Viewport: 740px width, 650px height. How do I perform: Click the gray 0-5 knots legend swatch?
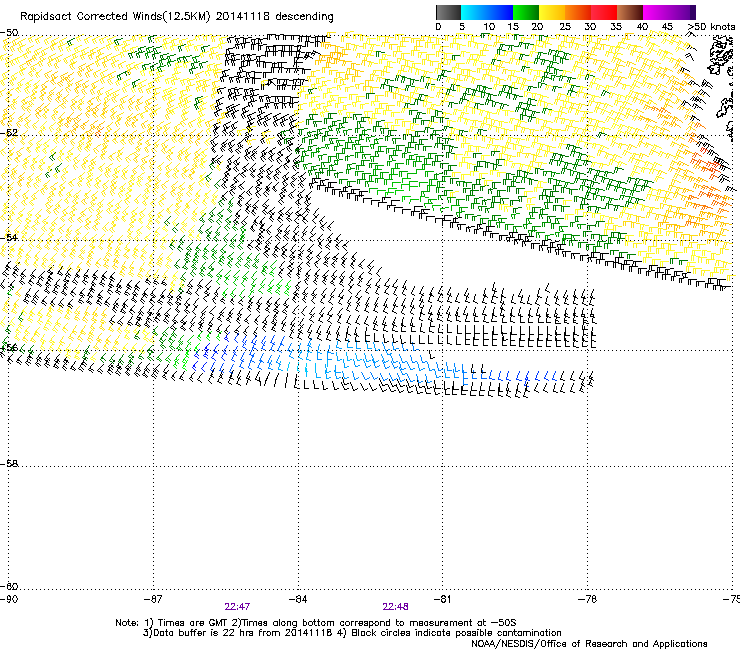[448, 12]
